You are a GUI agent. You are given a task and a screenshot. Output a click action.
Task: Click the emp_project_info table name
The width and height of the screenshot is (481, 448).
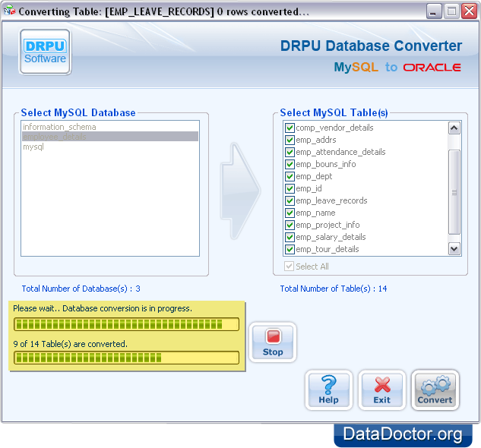pyautogui.click(x=328, y=225)
